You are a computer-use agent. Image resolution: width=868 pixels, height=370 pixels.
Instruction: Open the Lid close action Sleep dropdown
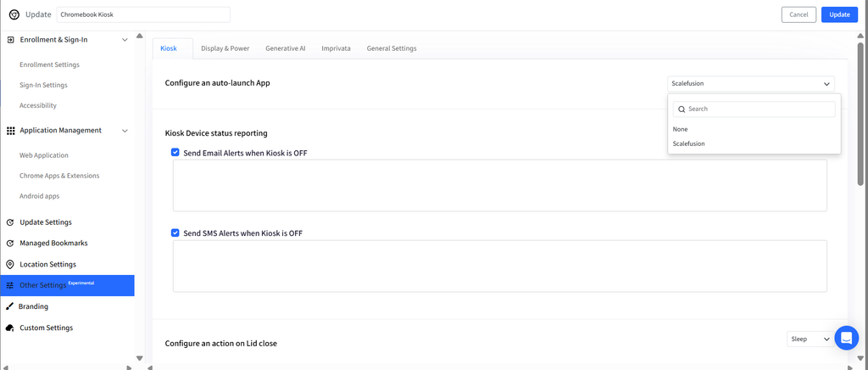click(x=810, y=339)
